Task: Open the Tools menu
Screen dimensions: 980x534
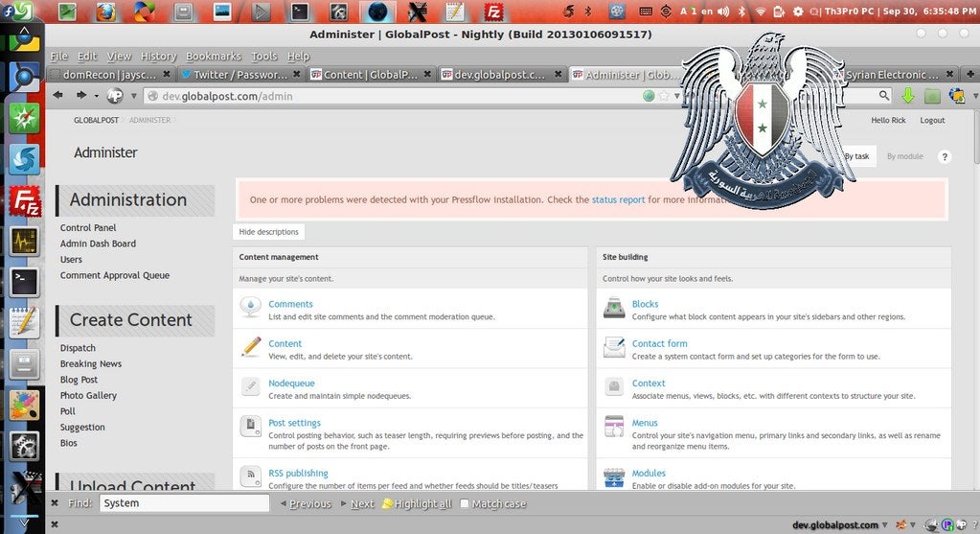Action: (263, 56)
